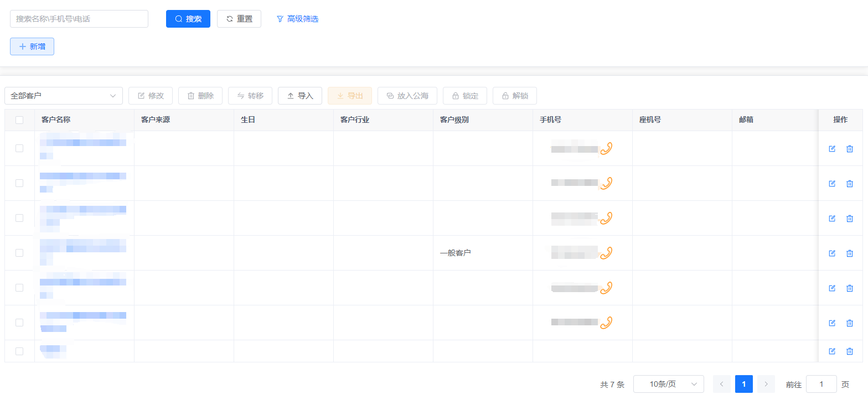The height and width of the screenshot is (405, 868).
Task: Check the first customer row checkbox
Action: point(19,148)
